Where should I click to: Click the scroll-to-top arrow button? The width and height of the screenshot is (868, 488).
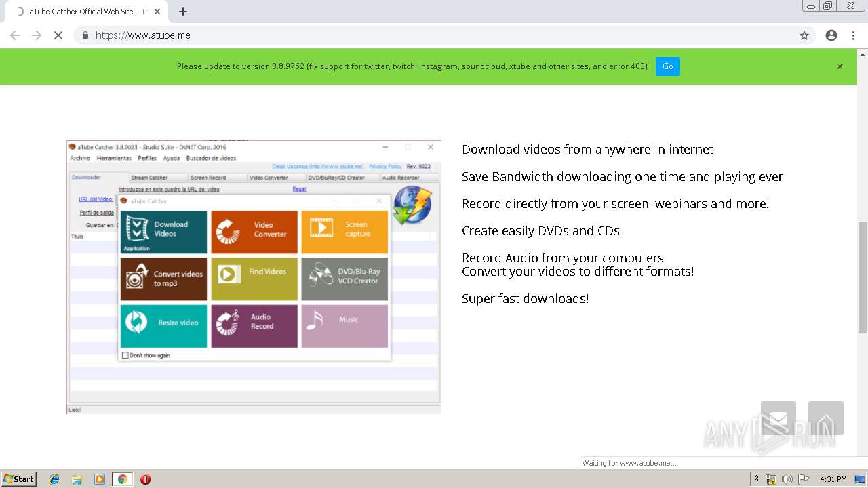(826, 418)
